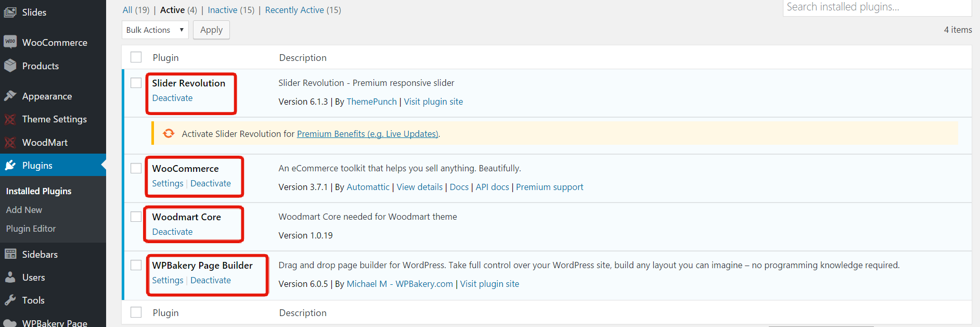Click the Theme Settings icon

(x=10, y=119)
